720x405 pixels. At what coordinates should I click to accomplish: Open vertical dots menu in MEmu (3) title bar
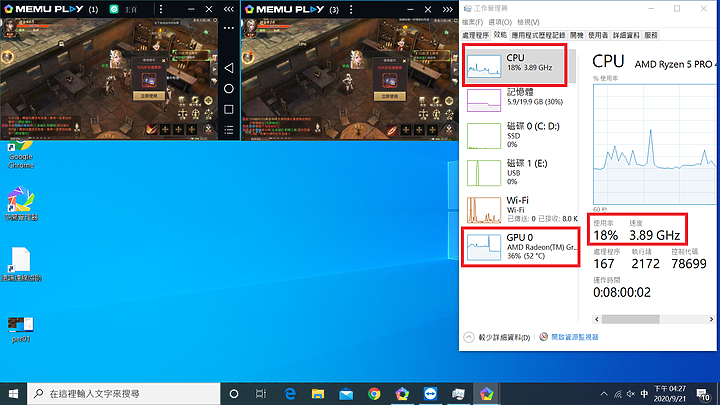click(x=351, y=9)
